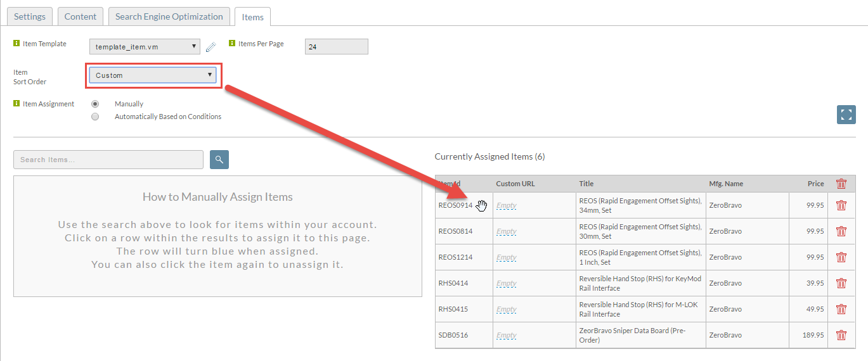Viewport: 868px width, 361px height.
Task: Click the trash icon in the table header
Action: 841,184
